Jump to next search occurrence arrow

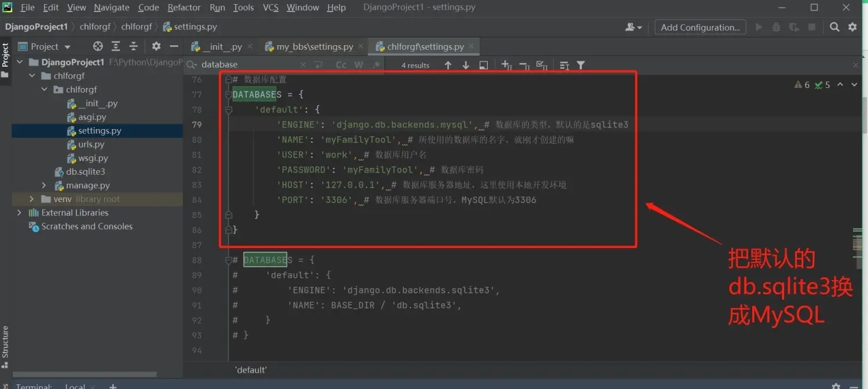click(x=466, y=65)
